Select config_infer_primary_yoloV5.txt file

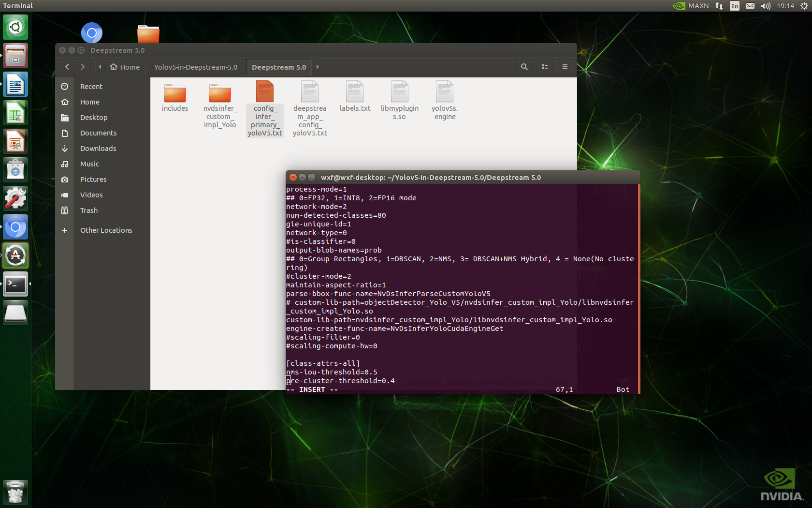click(265, 109)
